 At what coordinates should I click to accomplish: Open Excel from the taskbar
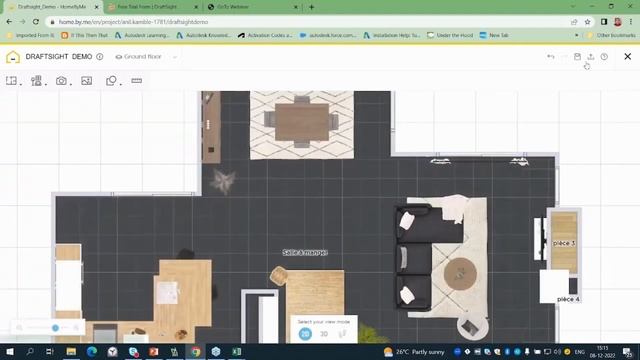click(236, 351)
